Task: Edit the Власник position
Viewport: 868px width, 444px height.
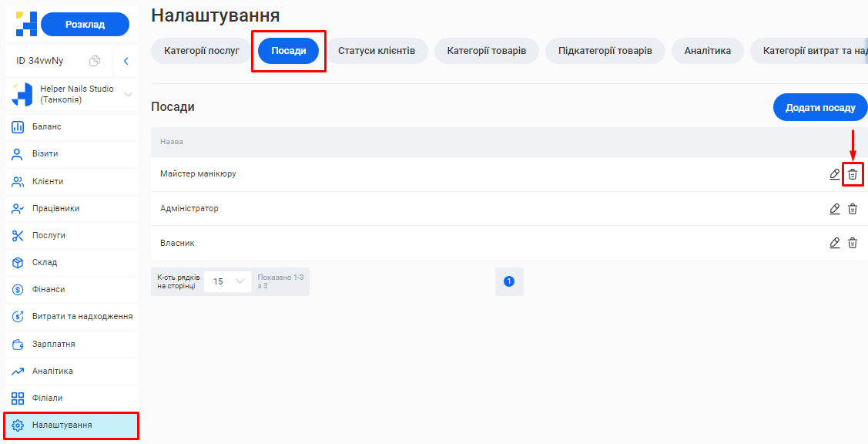Action: (x=835, y=243)
